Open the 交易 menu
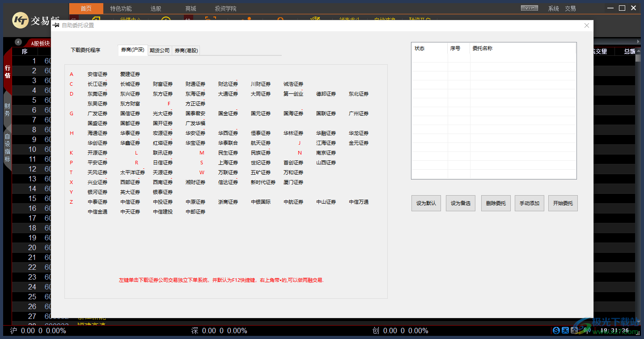The height and width of the screenshot is (339, 644). 570,8
